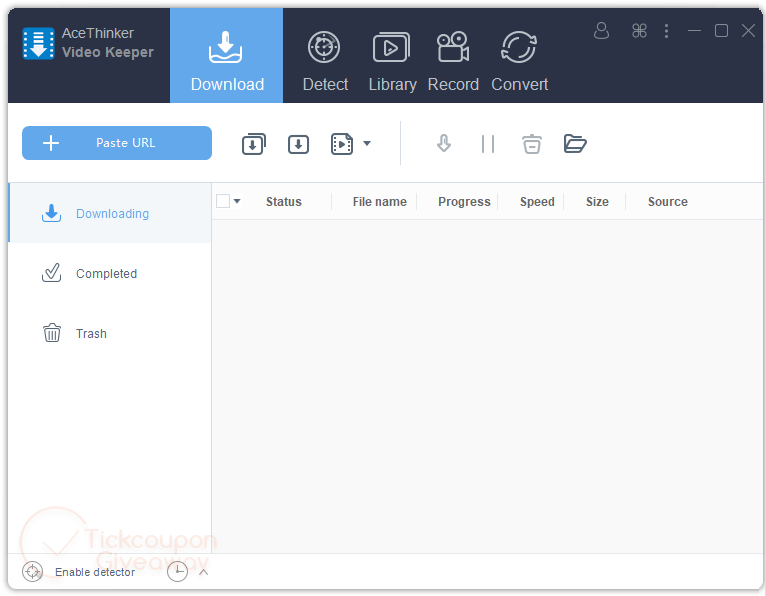Screen dimensions: 766x596
Task: Click the single download icon
Action: click(x=298, y=145)
